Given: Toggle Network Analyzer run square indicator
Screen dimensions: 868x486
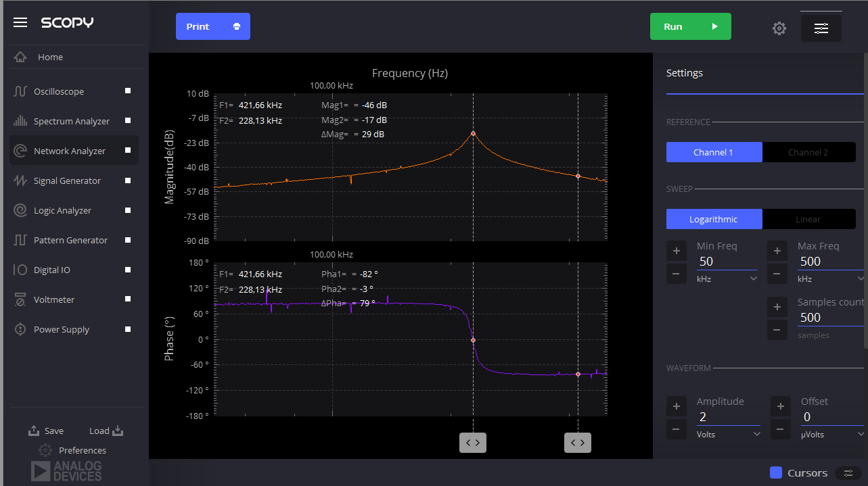Looking at the screenshot, I should (x=128, y=151).
